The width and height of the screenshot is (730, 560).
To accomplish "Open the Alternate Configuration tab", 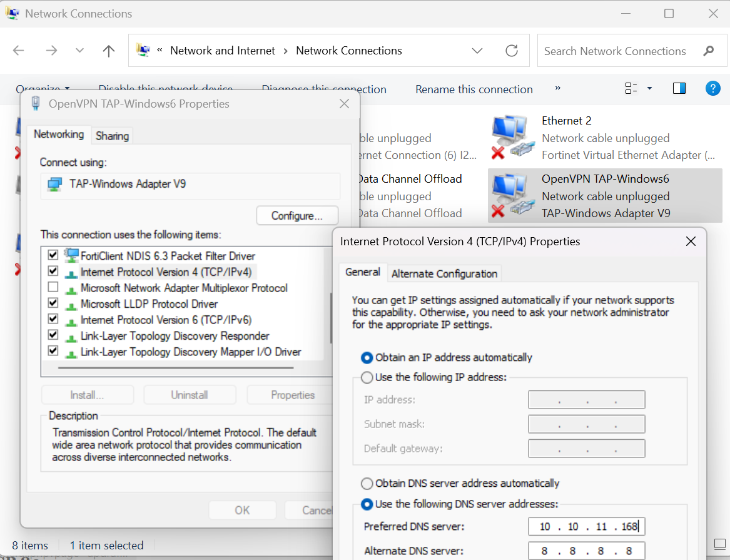I will click(x=444, y=273).
